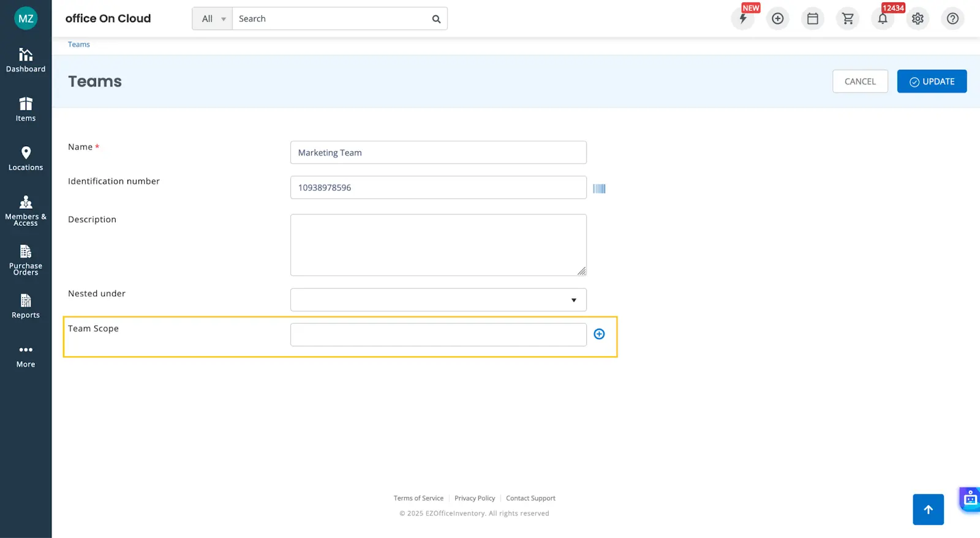Click the MZ user avatar
980x538 pixels.
[x=26, y=18]
